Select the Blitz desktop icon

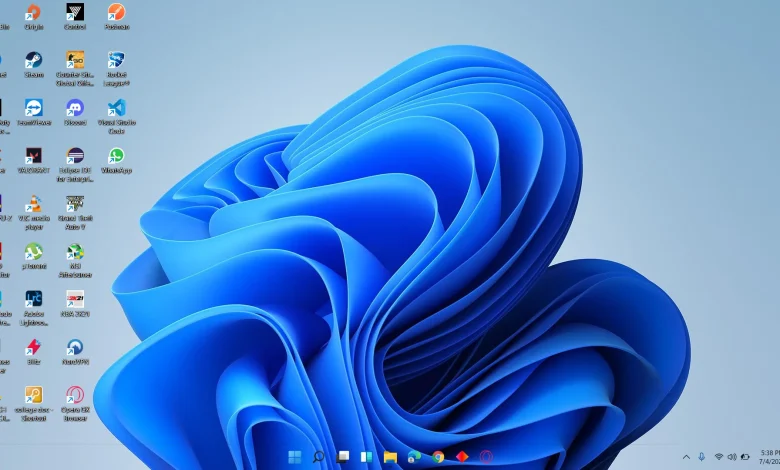click(33, 352)
